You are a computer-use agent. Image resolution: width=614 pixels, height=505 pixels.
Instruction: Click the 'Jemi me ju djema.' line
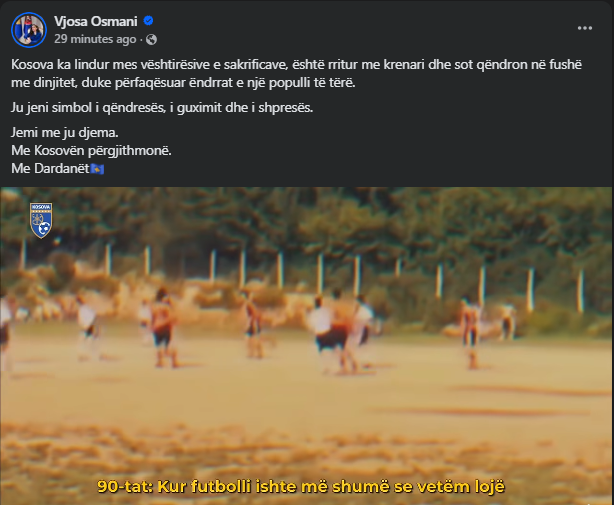[65, 133]
